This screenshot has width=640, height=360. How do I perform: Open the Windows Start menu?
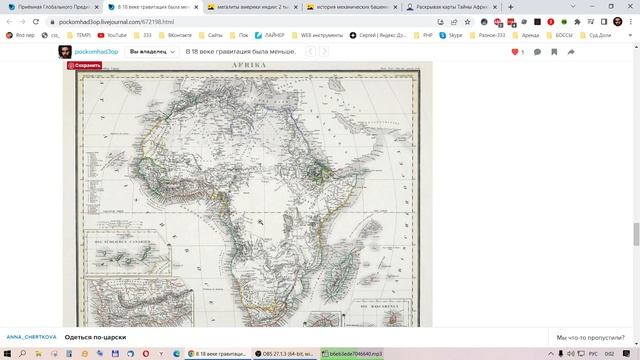point(7,353)
